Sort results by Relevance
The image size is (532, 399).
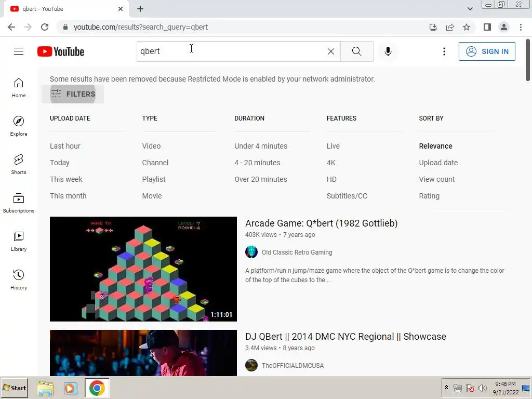(436, 146)
